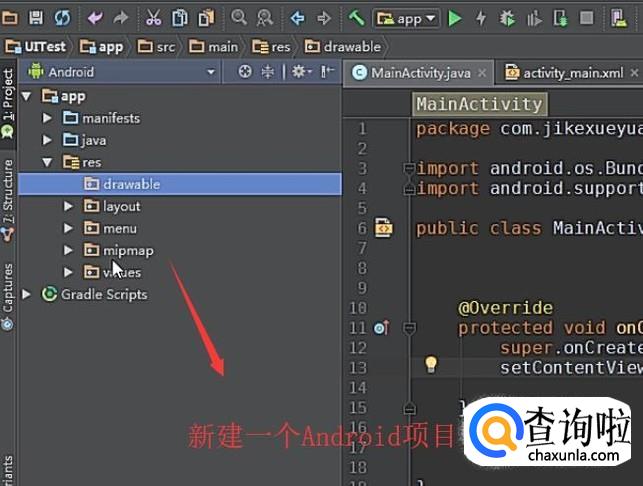Click the Paste toolbar icon
Image resolution: width=643 pixels, height=486 pixels.
tap(206, 18)
